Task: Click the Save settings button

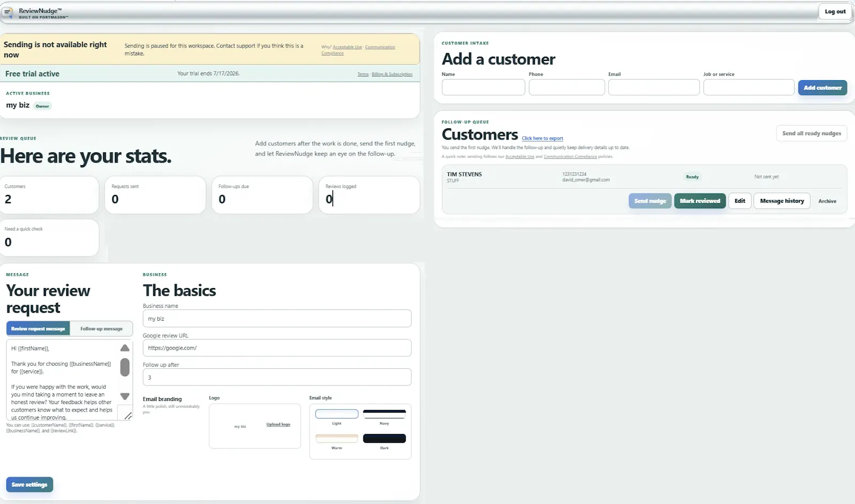Action: click(29, 484)
